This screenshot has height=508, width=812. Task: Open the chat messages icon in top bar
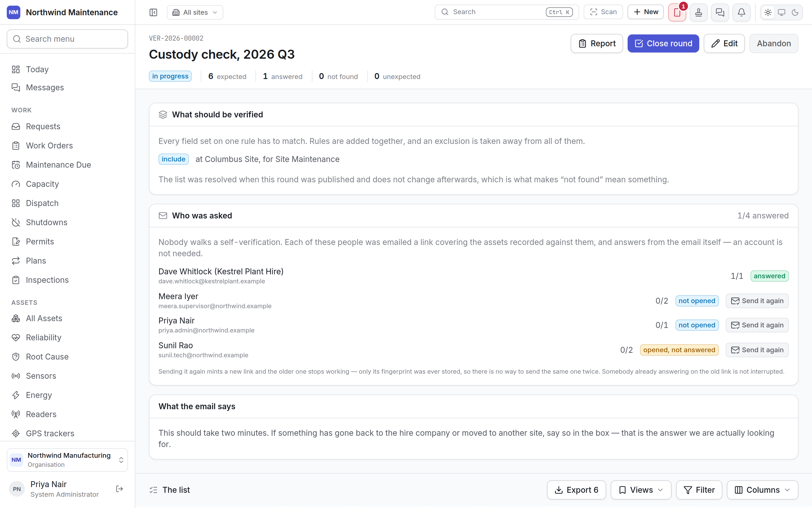pos(720,12)
